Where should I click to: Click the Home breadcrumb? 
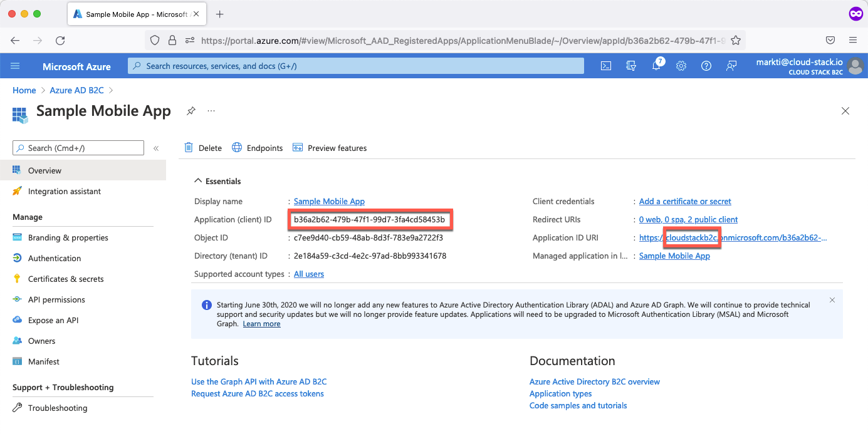pyautogui.click(x=24, y=90)
